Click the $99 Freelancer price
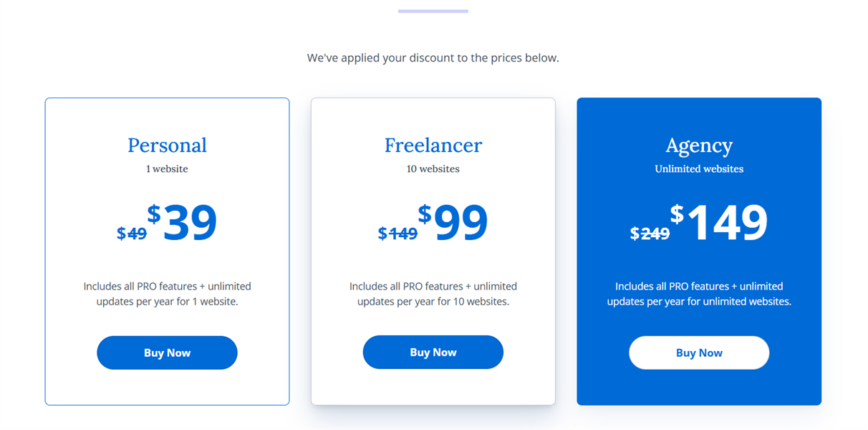Screen dimensions: 868x430 (x=454, y=221)
